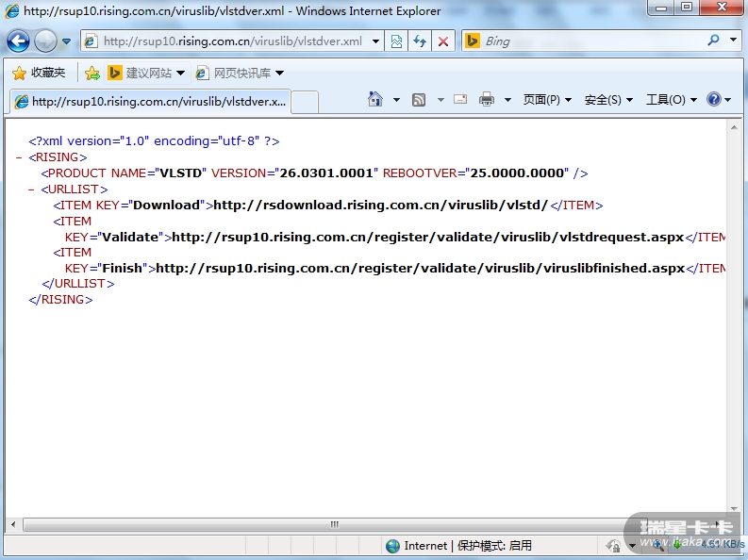Open the 收藏夹 favorites button

tap(39, 73)
